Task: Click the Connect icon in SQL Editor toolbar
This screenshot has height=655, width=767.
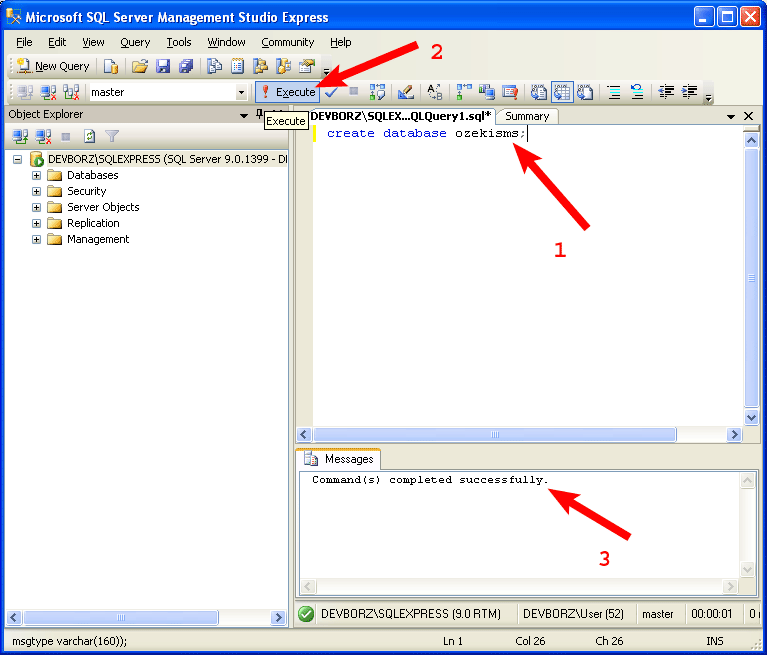Action: (x=25, y=92)
